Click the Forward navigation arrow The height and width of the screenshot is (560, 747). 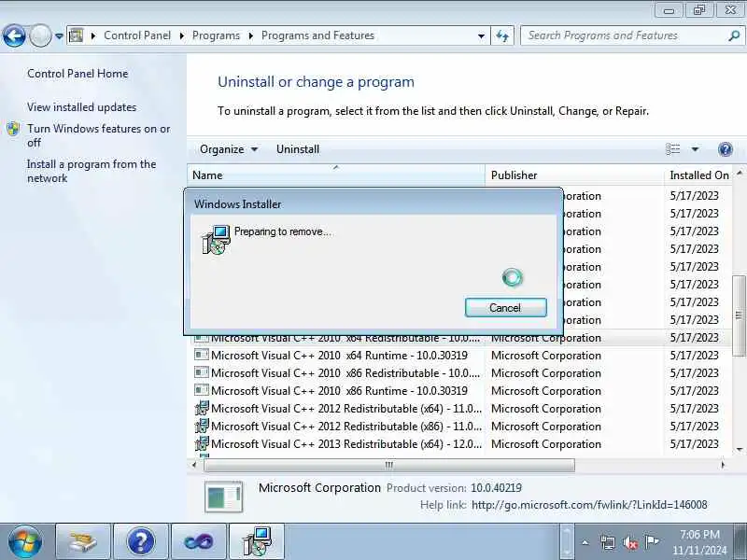40,35
